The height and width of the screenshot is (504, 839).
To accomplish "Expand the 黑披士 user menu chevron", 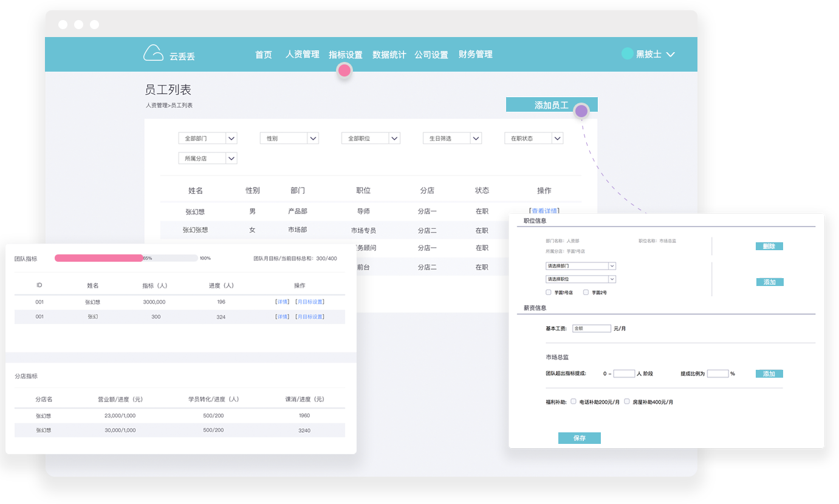I will 671,55.
